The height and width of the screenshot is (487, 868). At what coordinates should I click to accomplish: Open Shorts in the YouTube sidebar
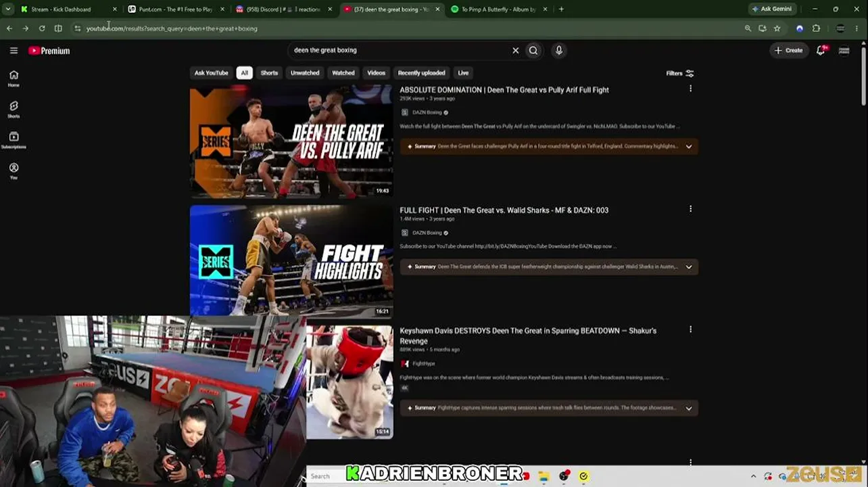pos(14,110)
